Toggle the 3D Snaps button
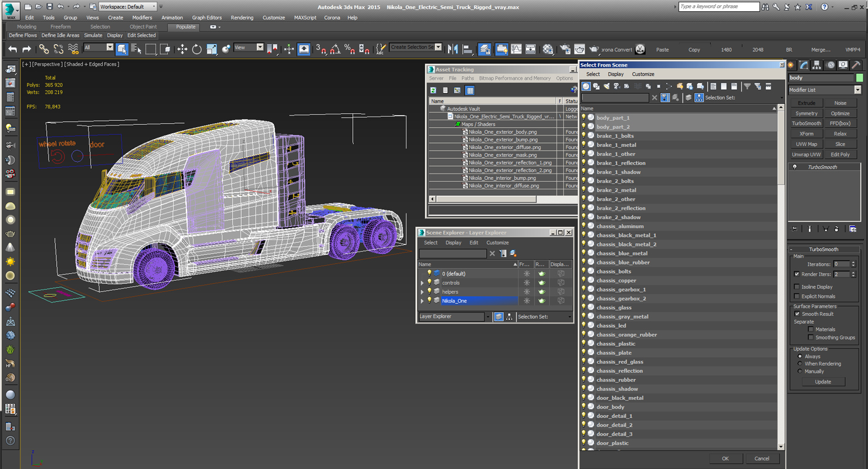The width and height of the screenshot is (868, 469). pos(321,49)
